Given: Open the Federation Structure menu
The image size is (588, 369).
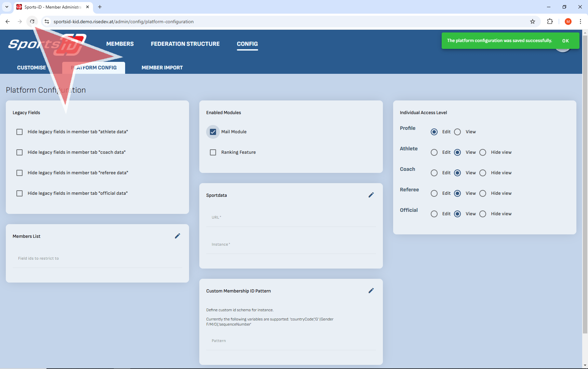Looking at the screenshot, I should click(185, 44).
